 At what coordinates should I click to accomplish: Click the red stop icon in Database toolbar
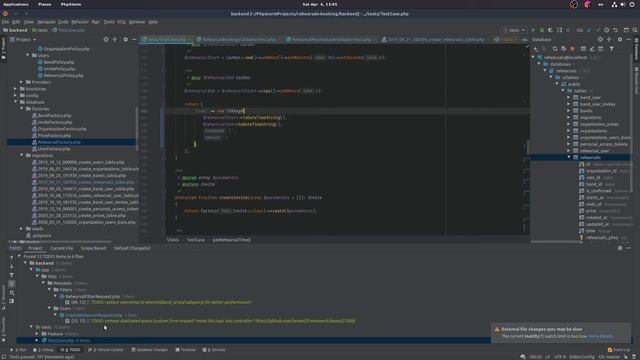572,49
